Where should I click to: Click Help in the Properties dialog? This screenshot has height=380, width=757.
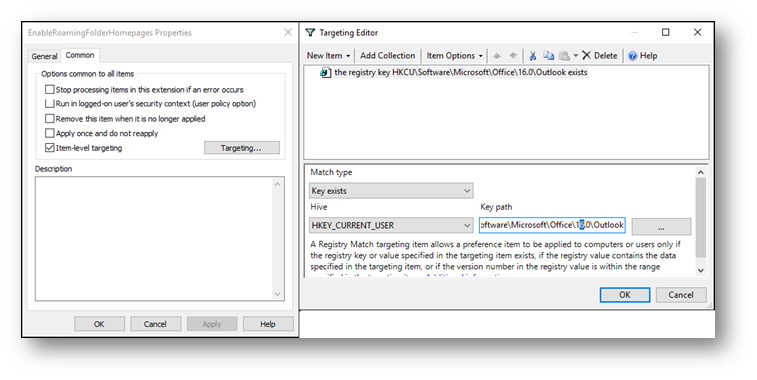267,324
